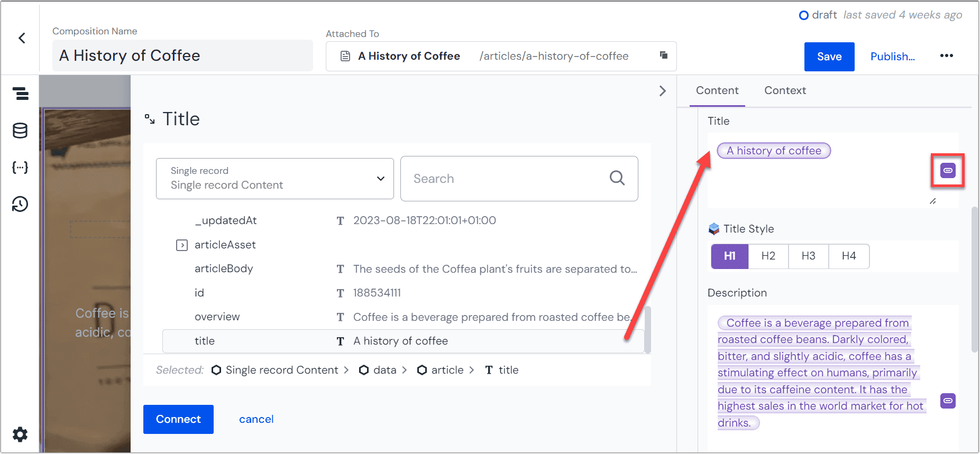Click the Title Style cube icon
The height and width of the screenshot is (454, 980).
[x=714, y=229]
